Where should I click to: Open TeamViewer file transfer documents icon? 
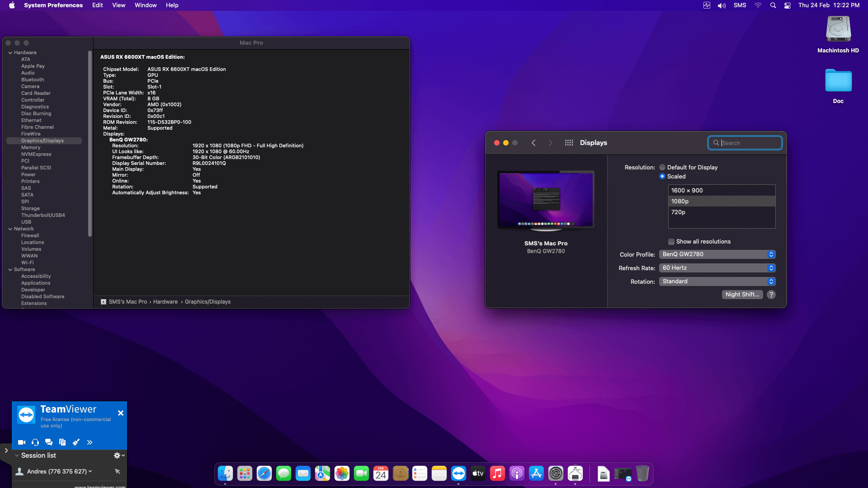tap(62, 442)
